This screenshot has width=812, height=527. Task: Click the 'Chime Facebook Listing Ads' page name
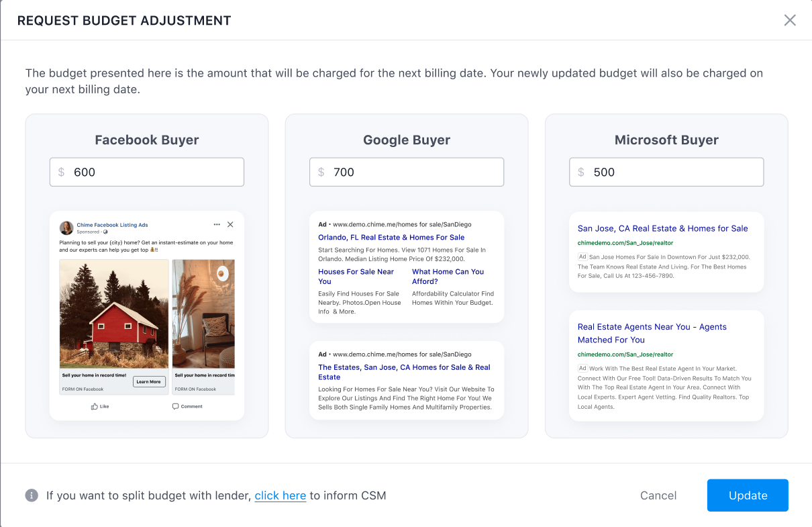[112, 225]
